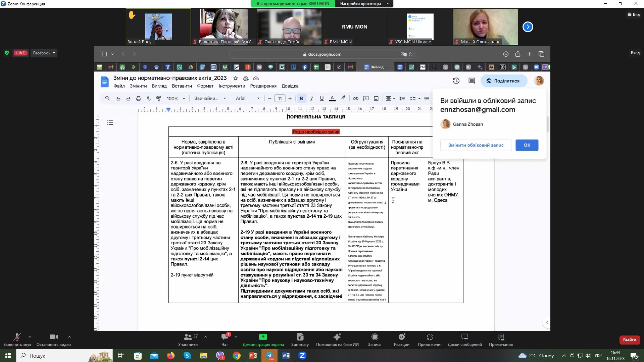644x362 pixels.
Task: Click the Змінити обліковий запис button
Action: tap(476, 145)
